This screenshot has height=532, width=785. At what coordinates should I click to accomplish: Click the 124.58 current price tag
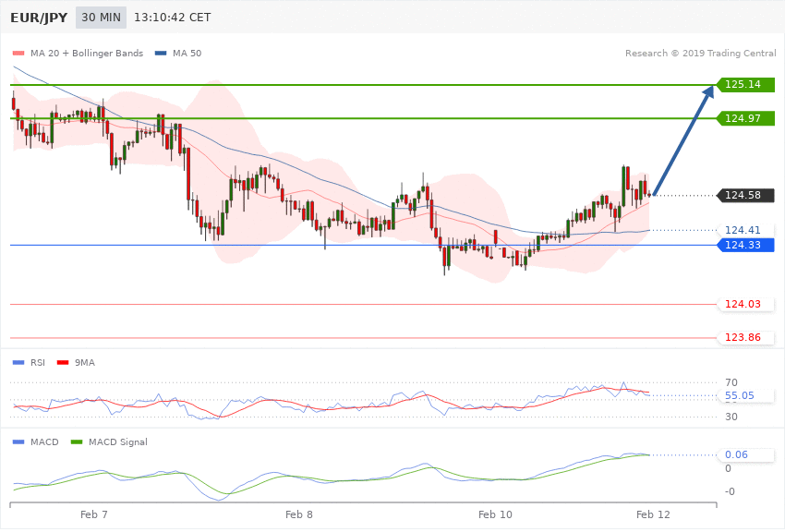(746, 195)
